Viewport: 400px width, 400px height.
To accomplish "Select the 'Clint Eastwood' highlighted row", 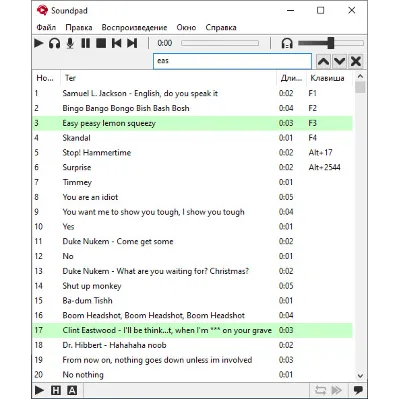I will (192, 330).
